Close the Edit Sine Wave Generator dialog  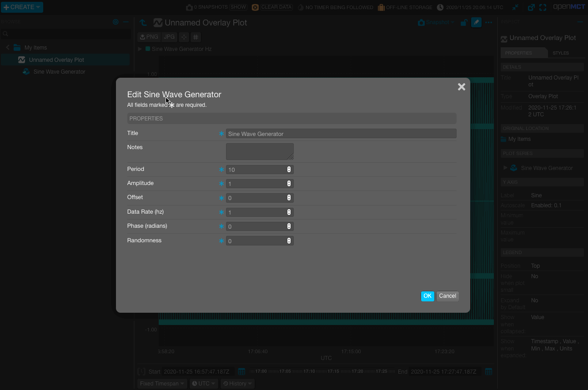[461, 87]
